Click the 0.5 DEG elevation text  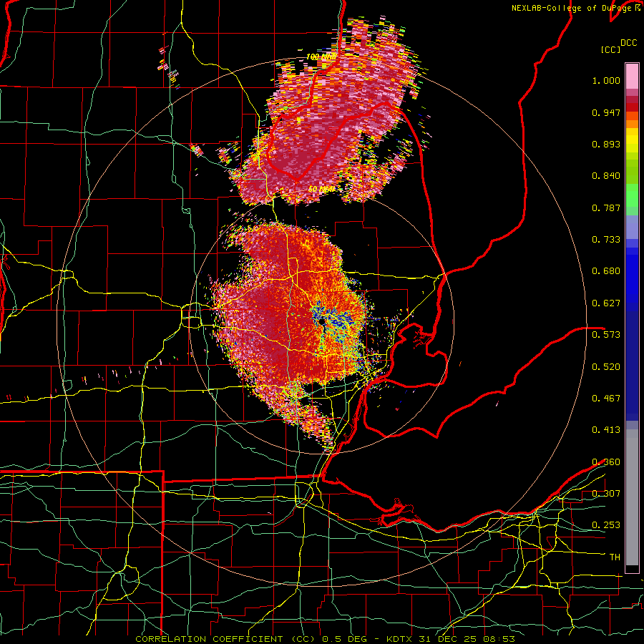coord(344,639)
